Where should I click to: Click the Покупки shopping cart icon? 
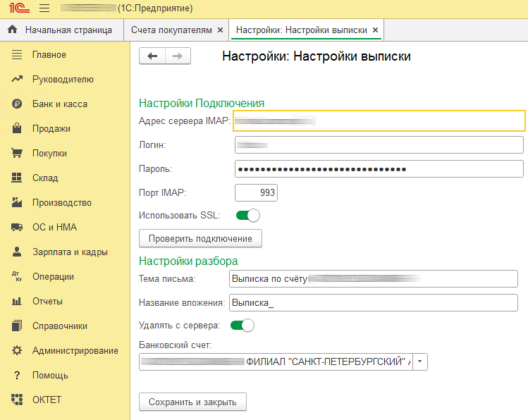[x=18, y=153]
